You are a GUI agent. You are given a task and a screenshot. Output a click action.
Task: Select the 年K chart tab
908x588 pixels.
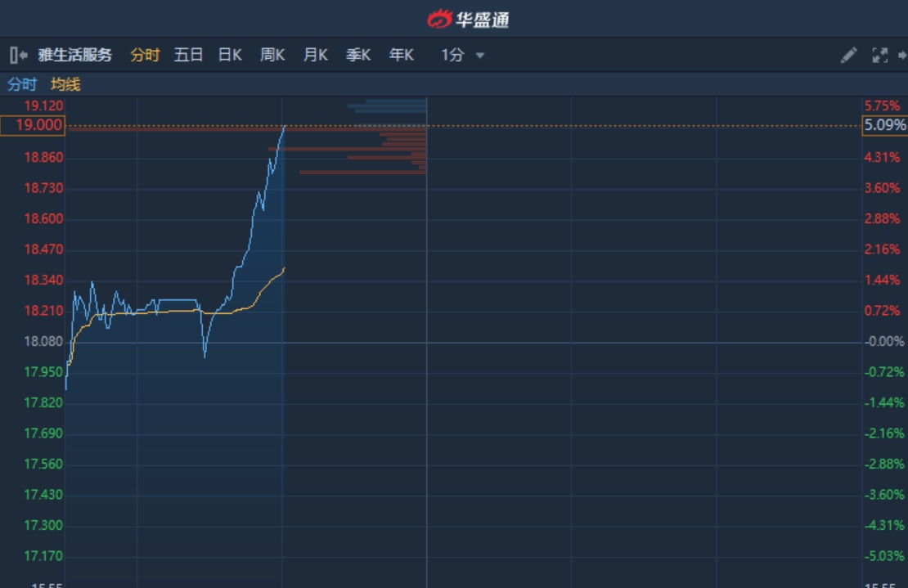(402, 55)
